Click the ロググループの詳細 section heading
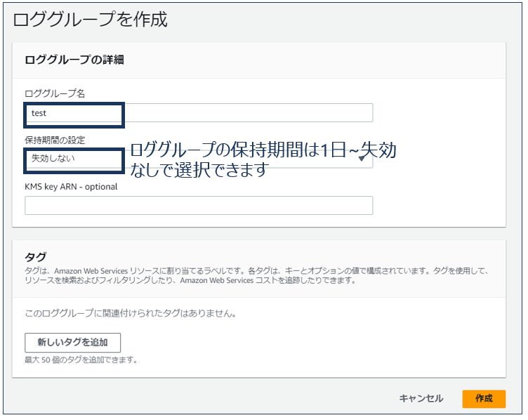The image size is (528, 420). pos(74,60)
